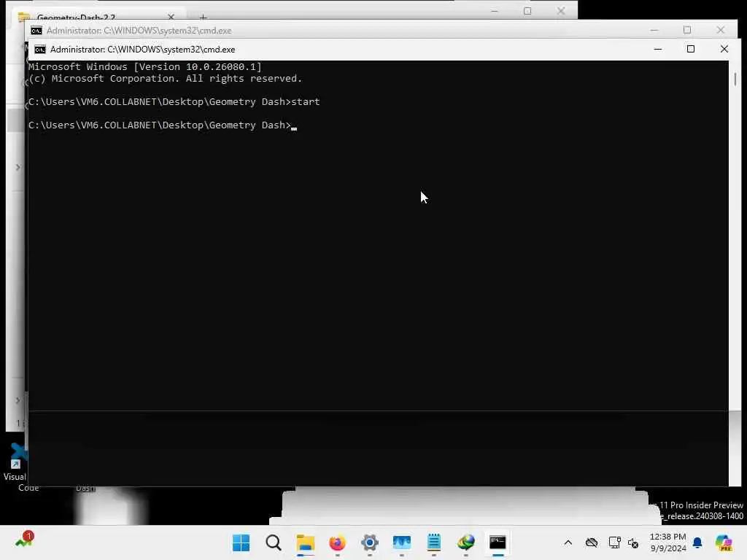Click the cmd.exe vertical scrollbar thumb

[x=735, y=79]
